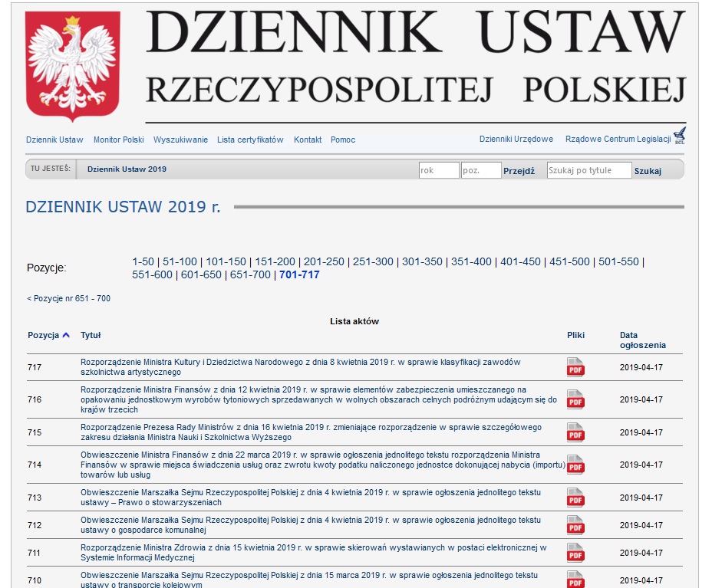Viewport: 712px width, 588px height.
Task: Go to positions 51-100
Action: tap(180, 261)
